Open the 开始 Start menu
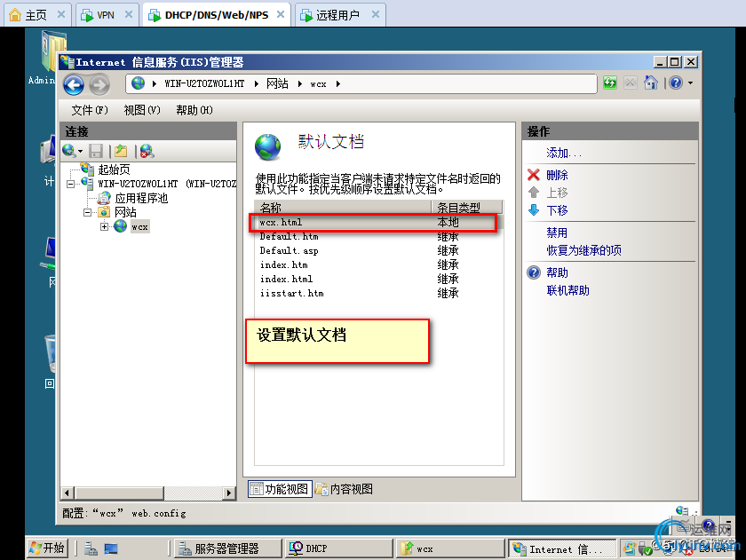 point(47,548)
